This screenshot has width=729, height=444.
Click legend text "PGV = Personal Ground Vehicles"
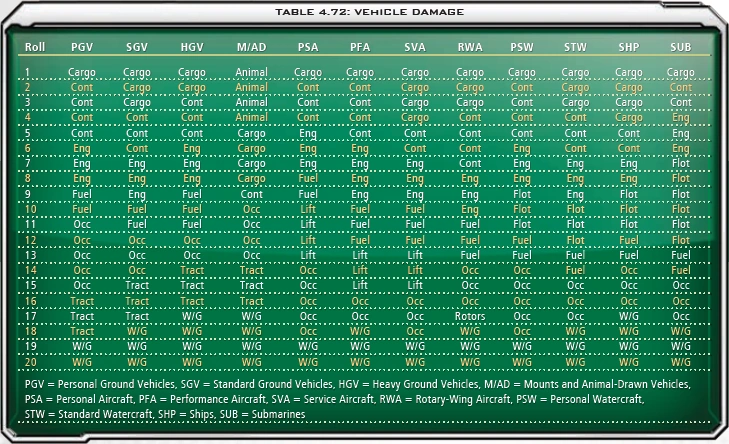click(100, 384)
